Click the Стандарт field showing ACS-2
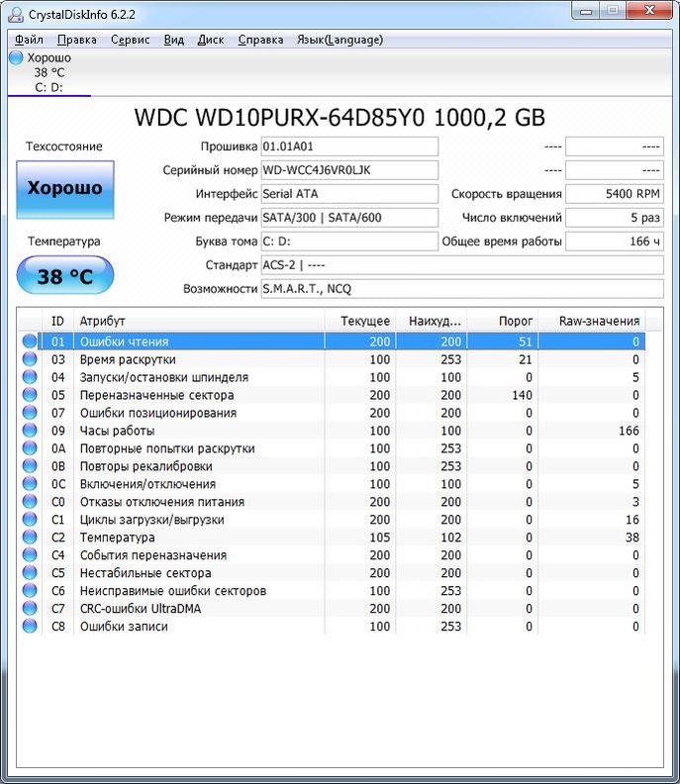Viewport: 680px width, 784px height. [x=462, y=265]
